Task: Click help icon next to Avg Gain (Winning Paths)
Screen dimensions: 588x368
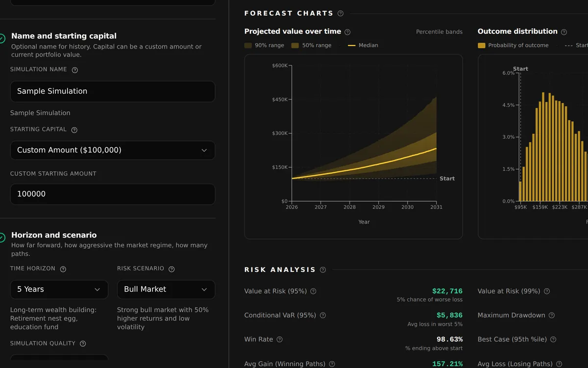Action: point(332,364)
